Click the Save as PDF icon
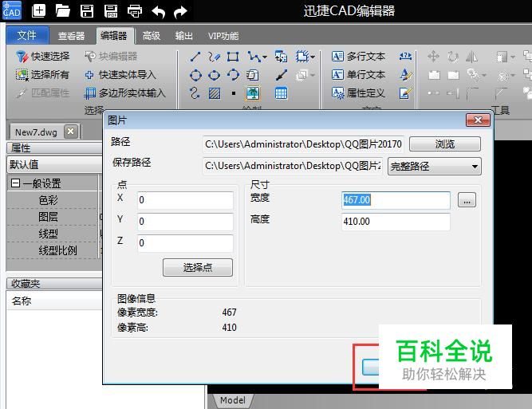Screen dimensions: 532x409 [x=111, y=11]
